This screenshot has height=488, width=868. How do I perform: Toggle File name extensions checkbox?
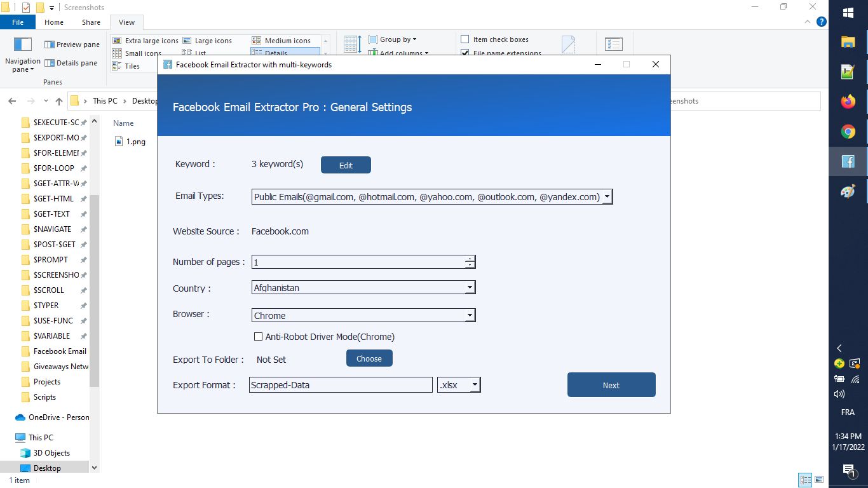(x=501, y=53)
